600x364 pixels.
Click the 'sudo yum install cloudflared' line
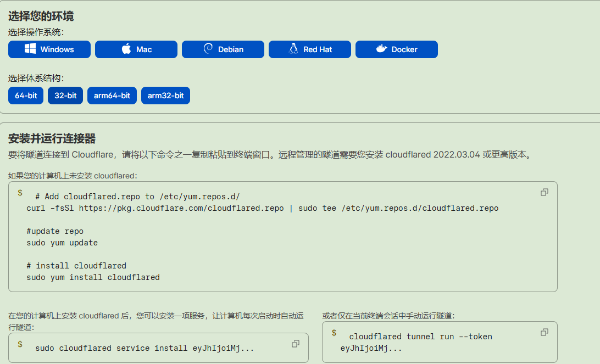pos(93,277)
